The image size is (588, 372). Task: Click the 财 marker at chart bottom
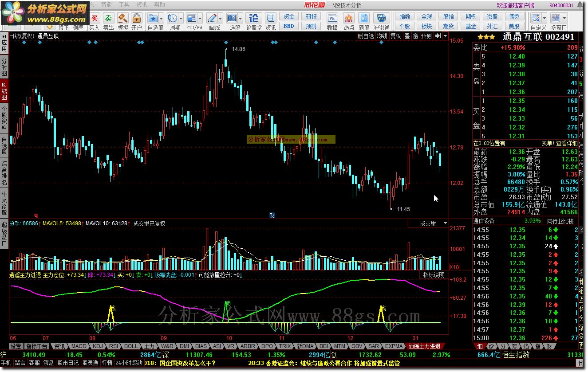[272, 215]
